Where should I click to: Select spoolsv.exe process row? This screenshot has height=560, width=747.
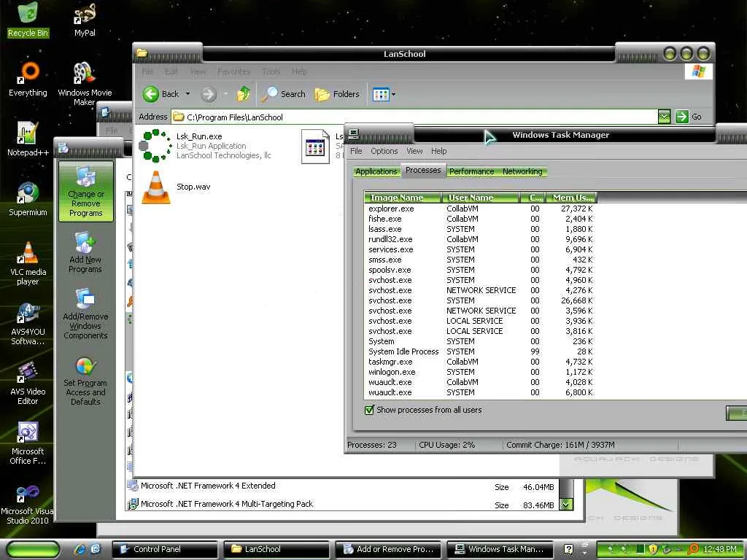(480, 270)
